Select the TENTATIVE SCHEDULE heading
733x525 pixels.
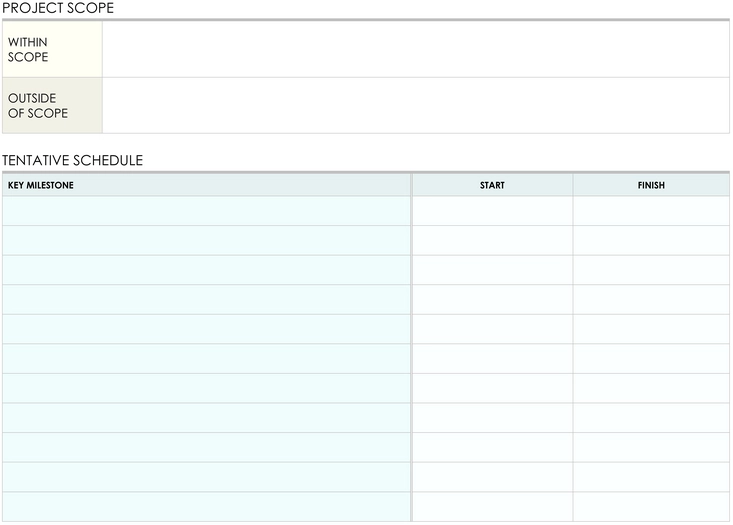click(x=72, y=160)
